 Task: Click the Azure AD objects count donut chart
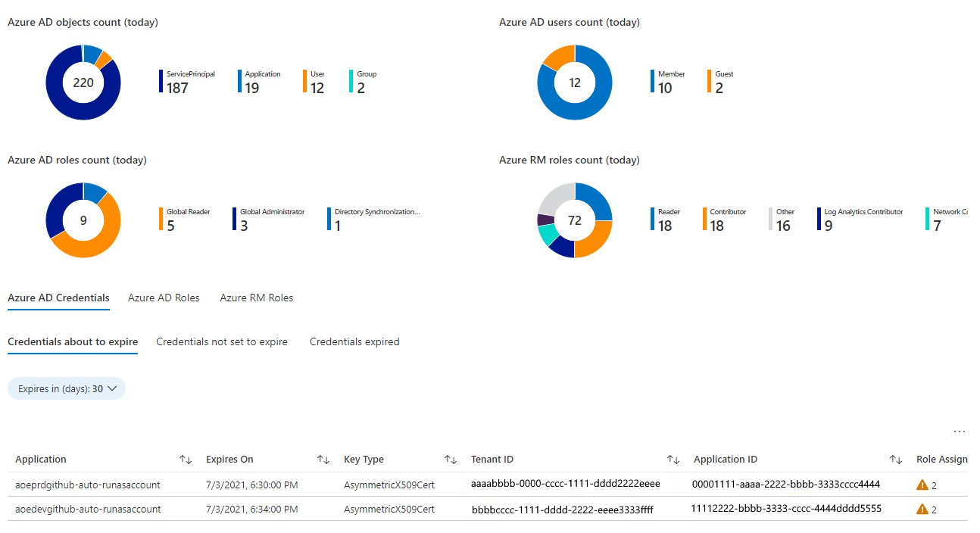83,82
